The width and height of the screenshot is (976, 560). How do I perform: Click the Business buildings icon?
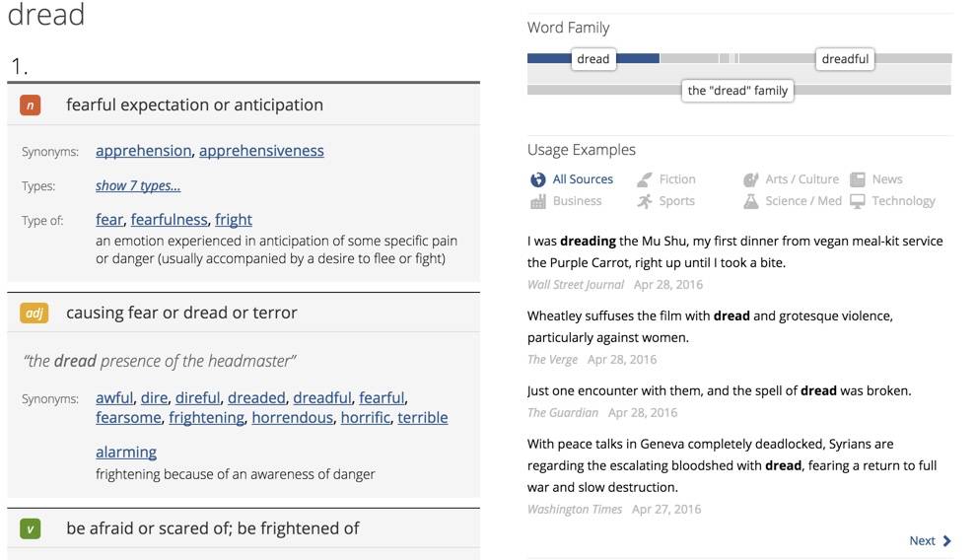pos(537,201)
